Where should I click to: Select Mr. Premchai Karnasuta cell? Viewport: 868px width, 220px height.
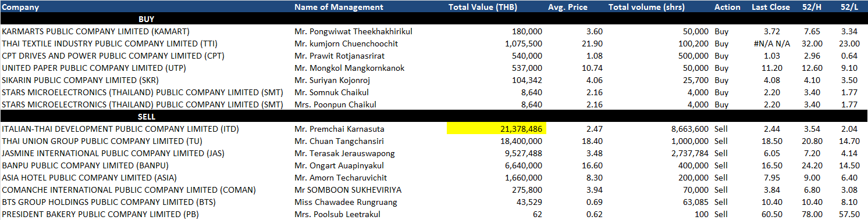339,129
